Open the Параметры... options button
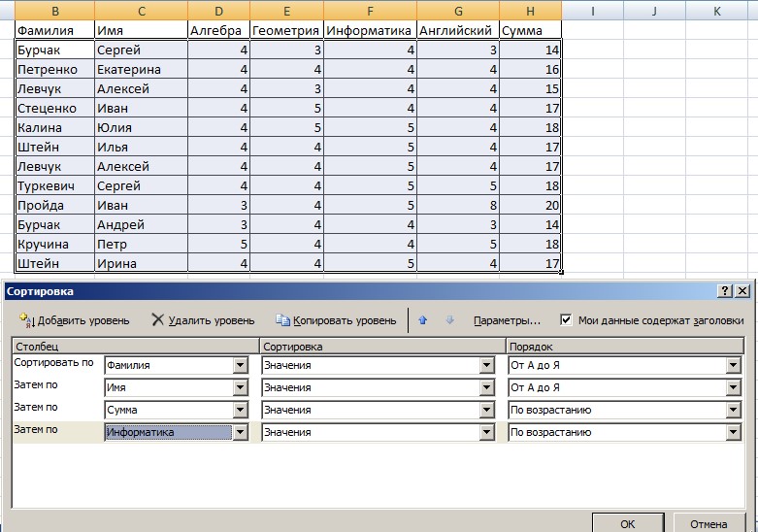This screenshot has height=532, width=758. coord(507,320)
